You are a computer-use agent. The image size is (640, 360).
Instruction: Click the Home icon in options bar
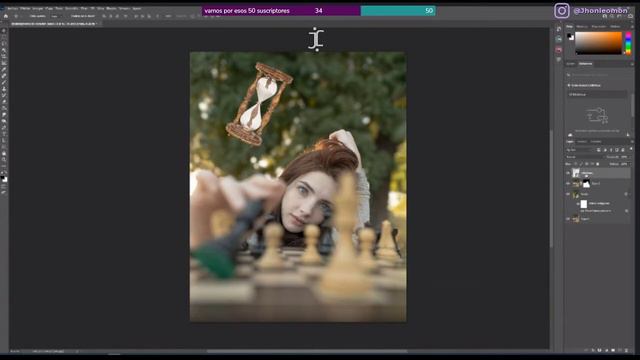(6, 16)
